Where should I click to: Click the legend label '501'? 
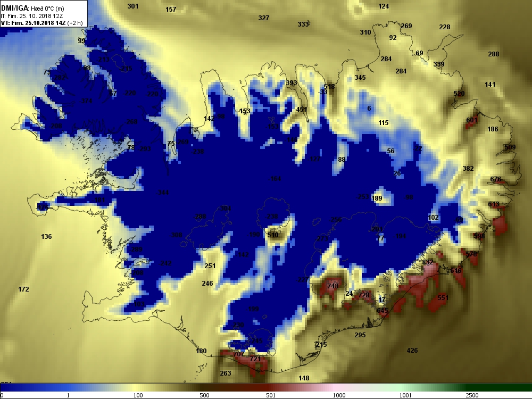[x=271, y=395]
